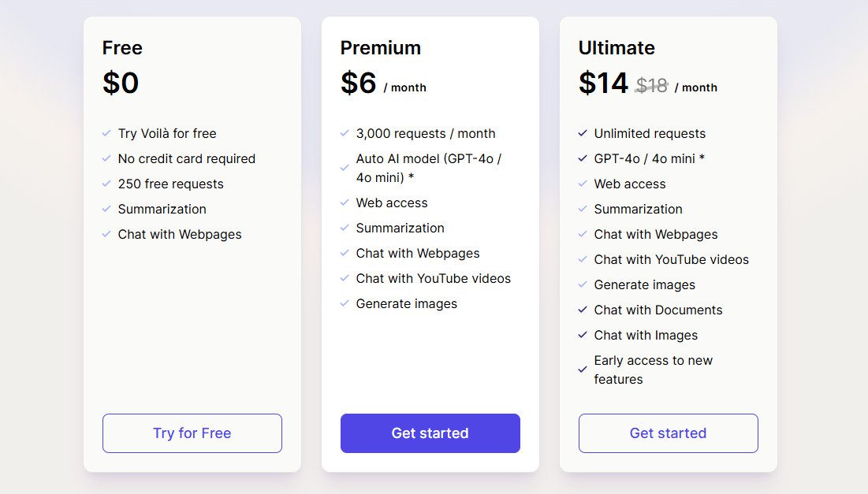The width and height of the screenshot is (868, 494).
Task: Select the checkmark next to Generate images in Premium
Action: [344, 303]
